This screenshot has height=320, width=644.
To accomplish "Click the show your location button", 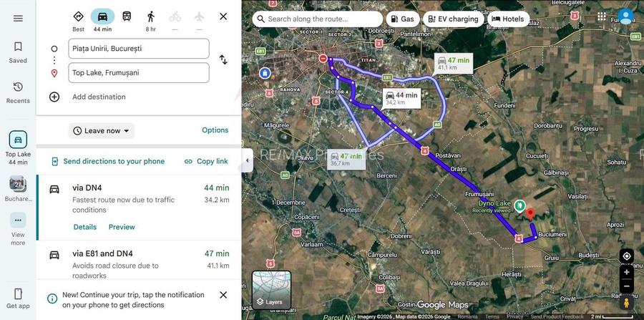I will [x=626, y=256].
